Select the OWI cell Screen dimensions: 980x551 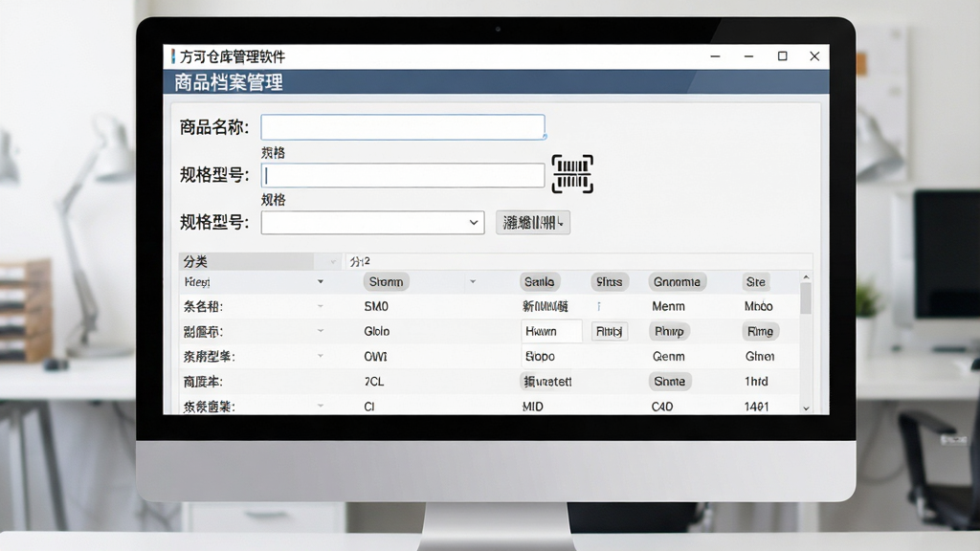click(375, 356)
